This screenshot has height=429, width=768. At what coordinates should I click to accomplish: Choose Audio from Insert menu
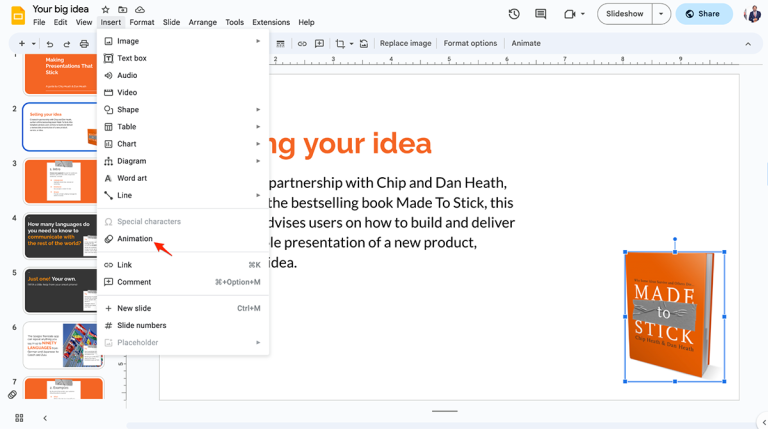click(x=183, y=75)
